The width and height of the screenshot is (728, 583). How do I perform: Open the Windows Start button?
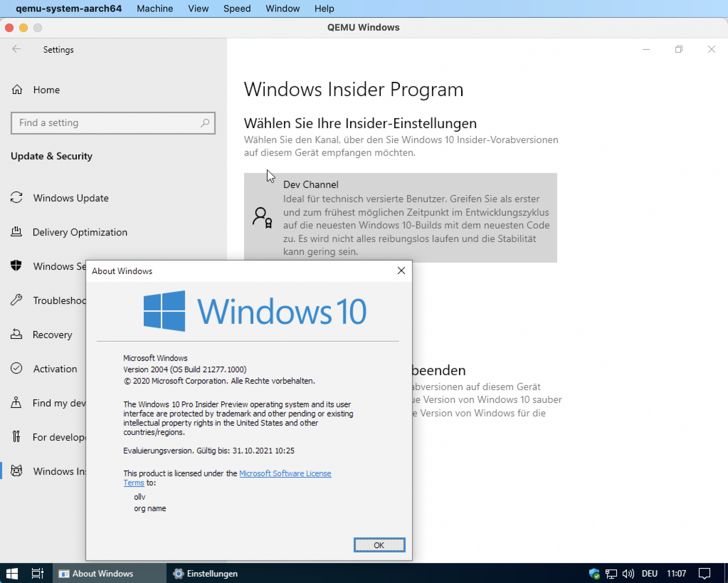tap(12, 574)
